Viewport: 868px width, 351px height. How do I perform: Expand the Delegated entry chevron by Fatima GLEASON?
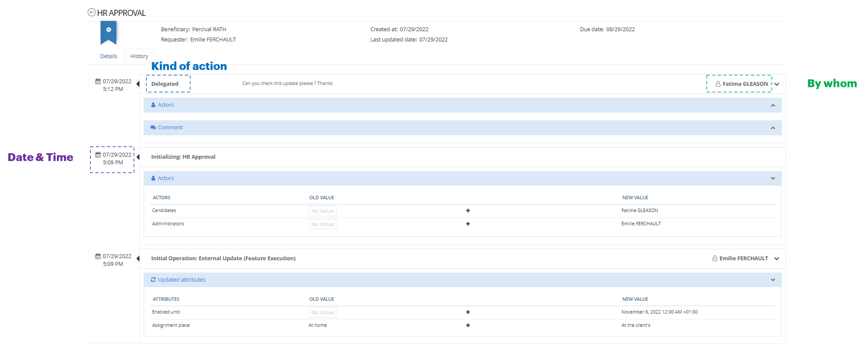[x=777, y=84]
